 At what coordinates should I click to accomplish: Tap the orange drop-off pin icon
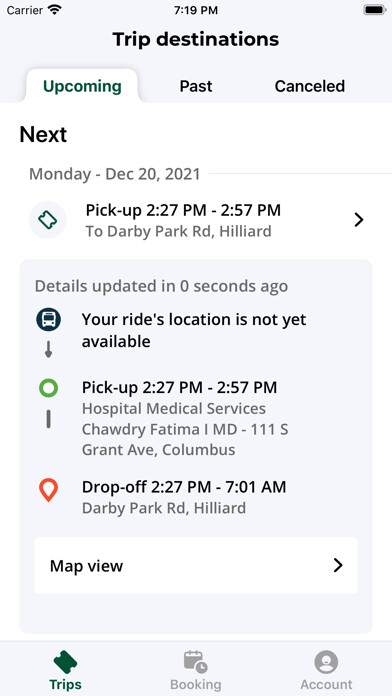pyautogui.click(x=48, y=490)
